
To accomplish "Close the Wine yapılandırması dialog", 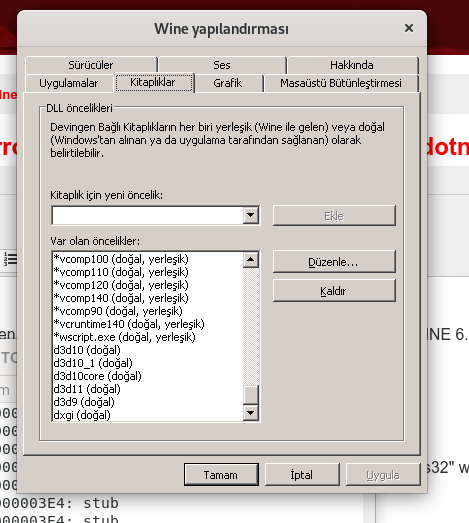I will click(x=409, y=28).
